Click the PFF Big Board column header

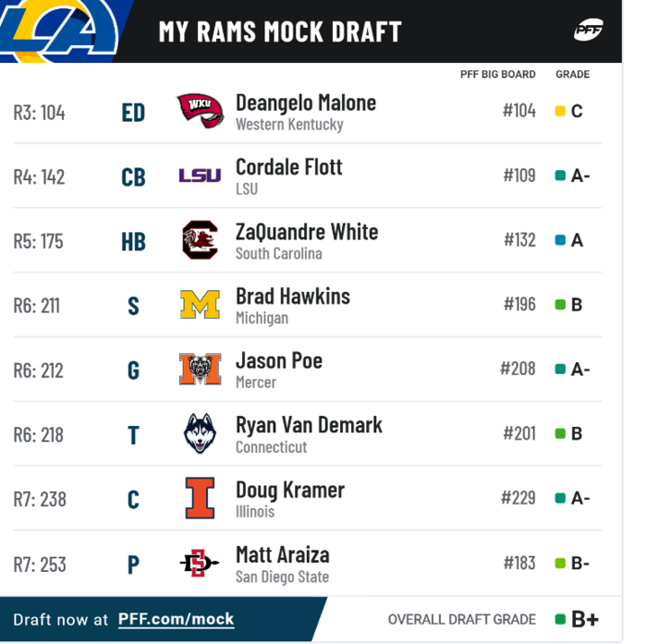pos(497,75)
